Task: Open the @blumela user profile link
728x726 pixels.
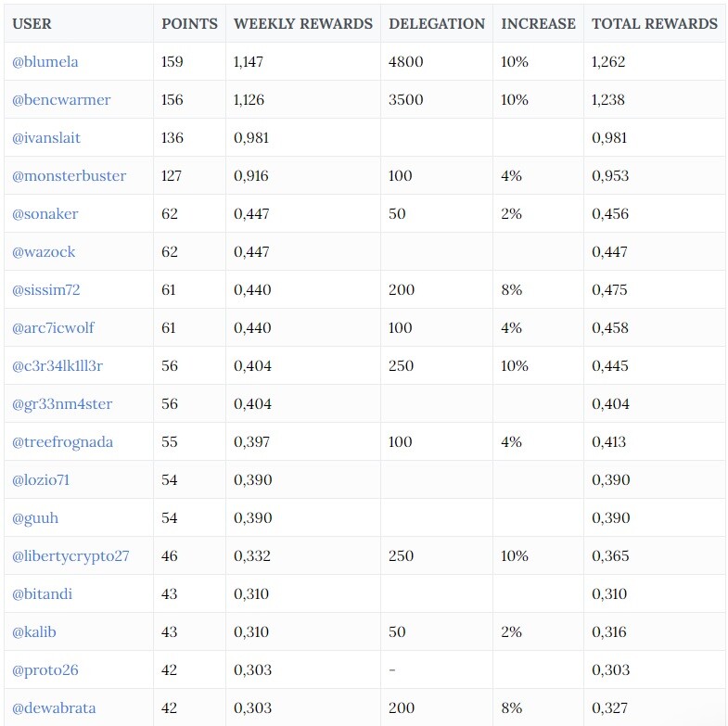Action: [x=45, y=62]
